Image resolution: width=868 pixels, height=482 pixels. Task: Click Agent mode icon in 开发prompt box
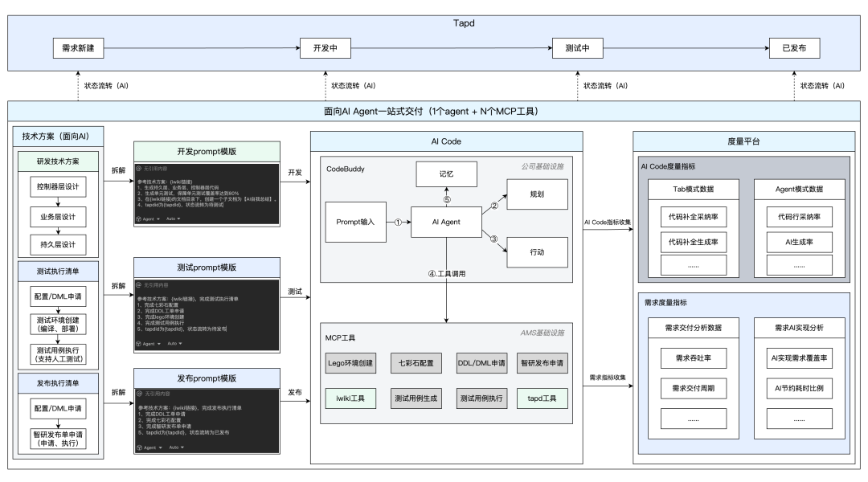pos(139,218)
